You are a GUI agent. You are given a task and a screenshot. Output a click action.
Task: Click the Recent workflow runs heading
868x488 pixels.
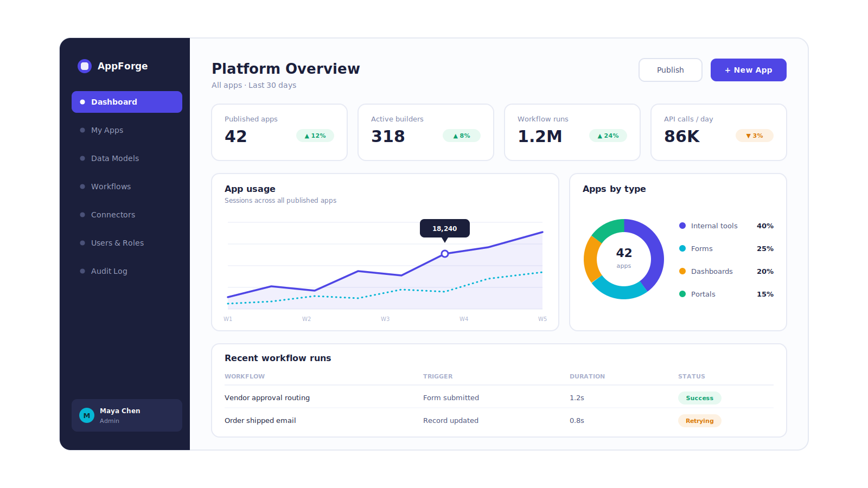278,358
